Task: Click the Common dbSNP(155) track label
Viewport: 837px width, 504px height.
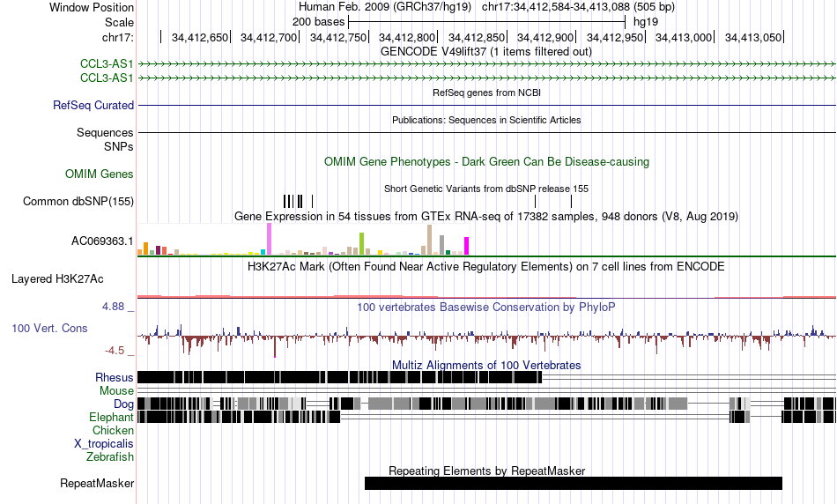Action: pos(78,201)
